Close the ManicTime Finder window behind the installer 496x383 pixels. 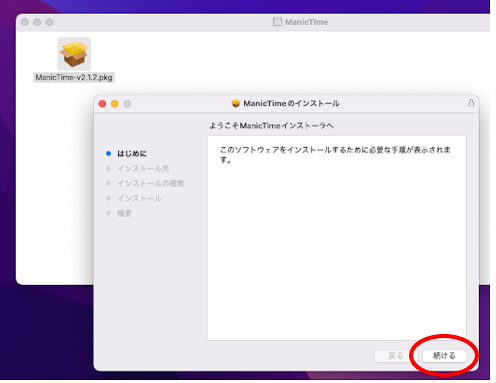tap(25, 22)
